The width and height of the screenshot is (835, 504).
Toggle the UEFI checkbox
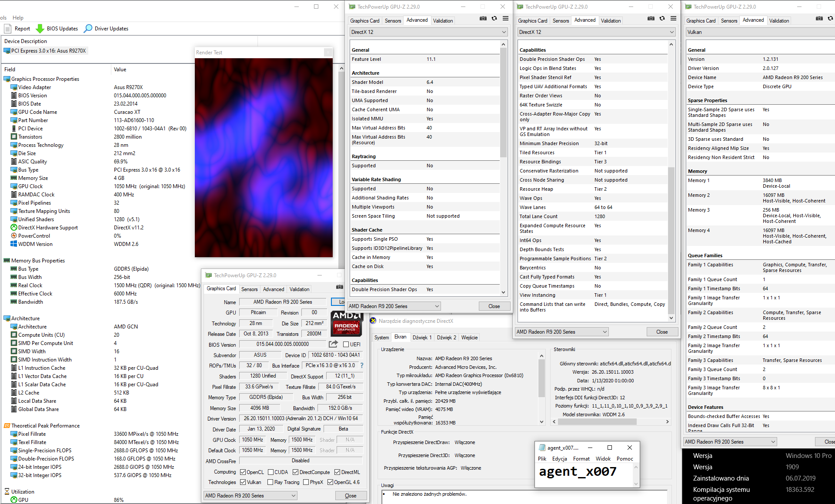click(x=346, y=345)
